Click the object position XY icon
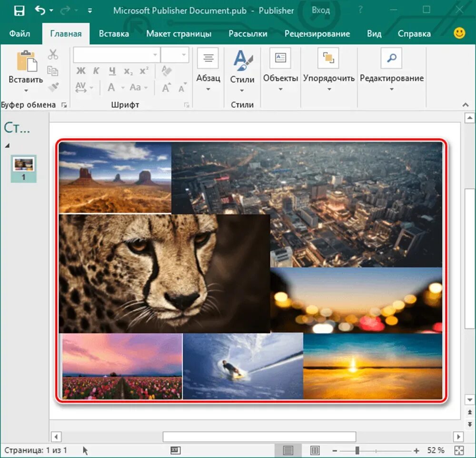 (x=176, y=450)
